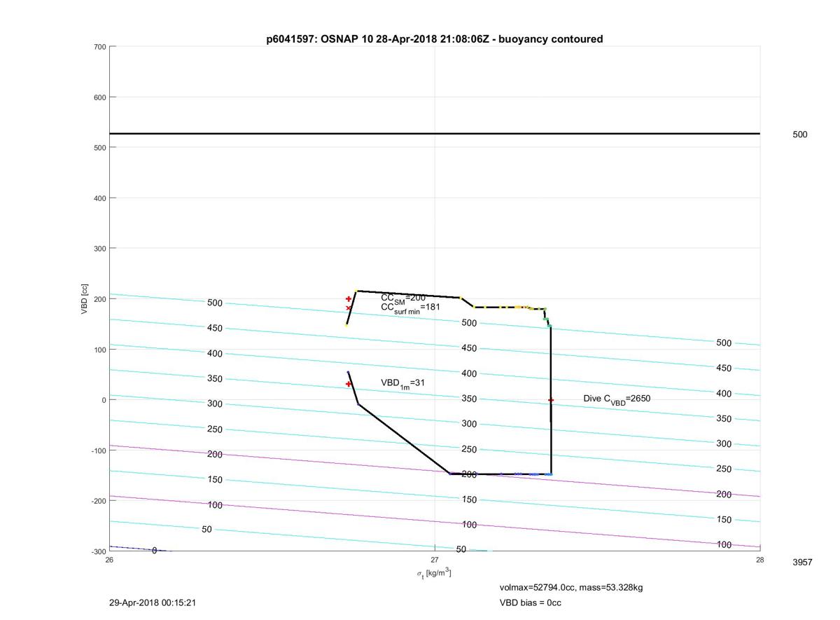Click the plot title mentioning OSNAP 10
This screenshot has height=620, width=840.
pos(435,39)
